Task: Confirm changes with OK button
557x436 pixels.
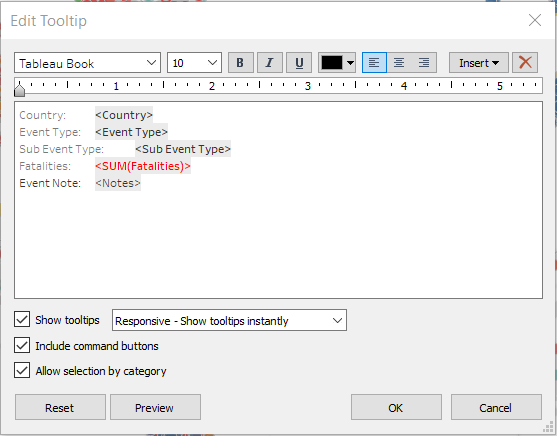Action: [x=396, y=407]
